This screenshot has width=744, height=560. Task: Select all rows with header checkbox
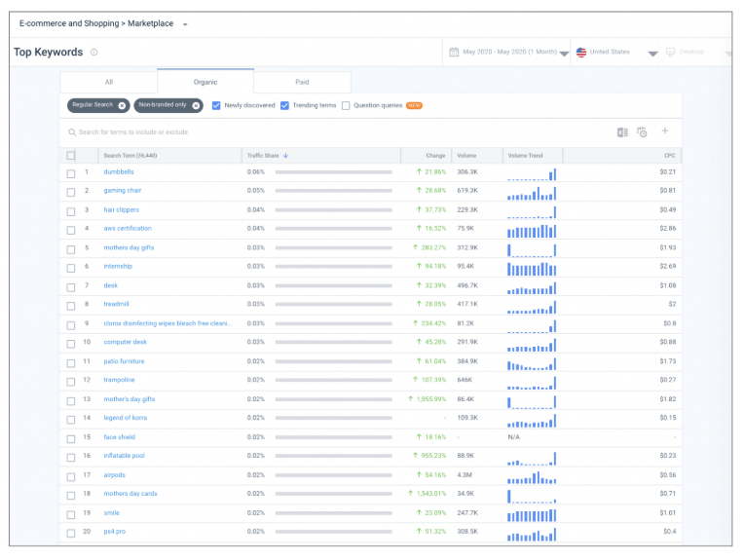71,156
